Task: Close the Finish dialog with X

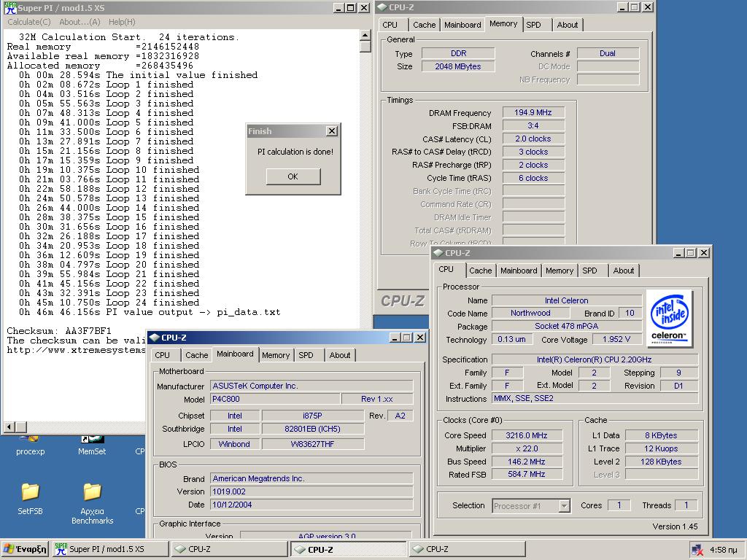Action: [332, 131]
